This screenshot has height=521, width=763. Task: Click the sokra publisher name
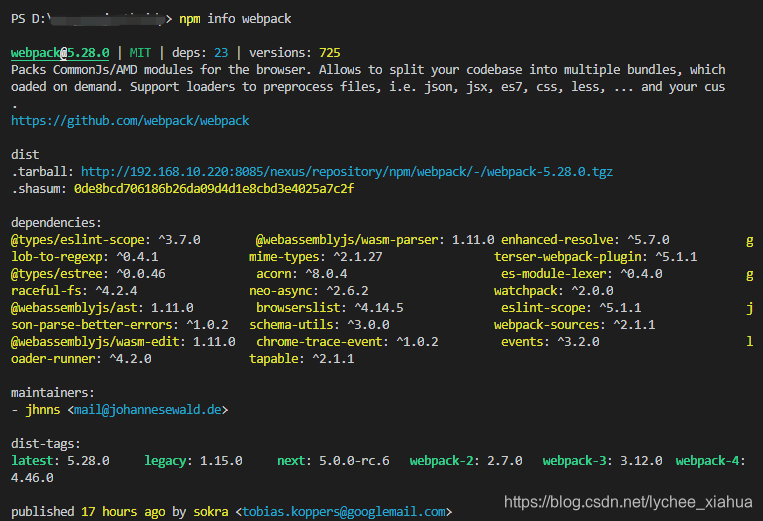coord(211,512)
